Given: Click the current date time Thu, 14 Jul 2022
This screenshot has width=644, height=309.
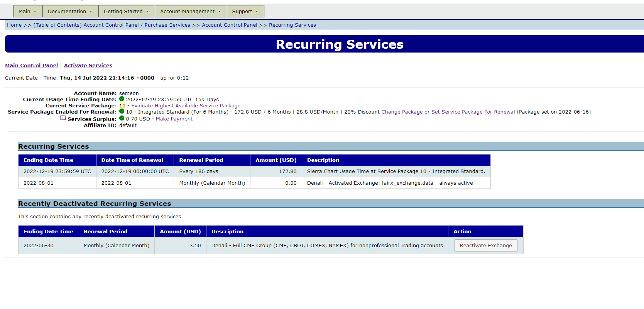Looking at the screenshot, I should tap(107, 78).
